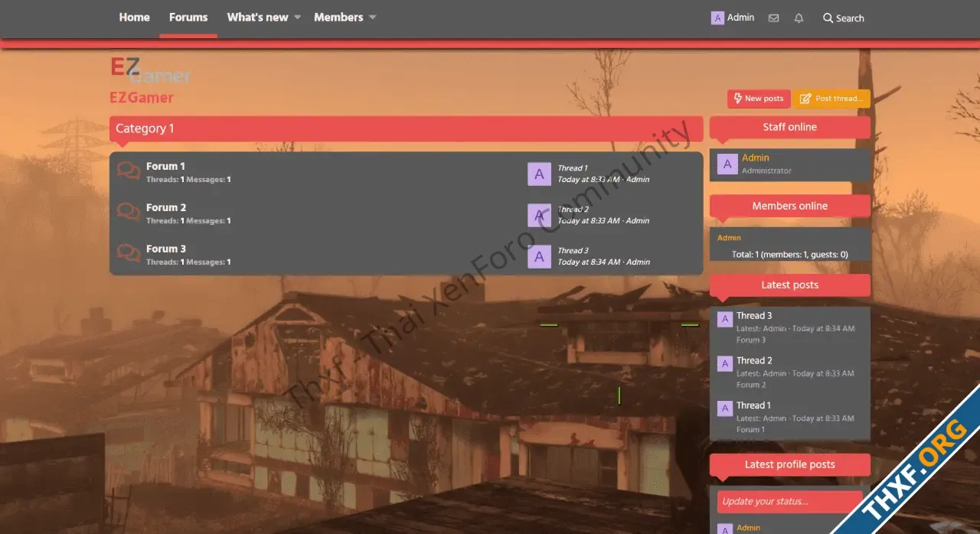Expand the Members dropdown arrow
Image resolution: width=980 pixels, height=534 pixels.
[x=372, y=18]
